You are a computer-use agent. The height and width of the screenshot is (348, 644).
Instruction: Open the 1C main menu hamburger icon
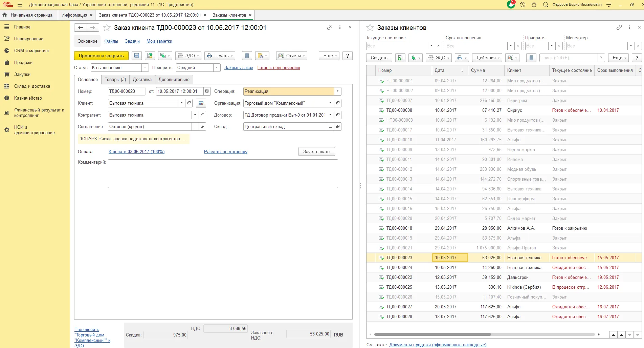tap(20, 5)
